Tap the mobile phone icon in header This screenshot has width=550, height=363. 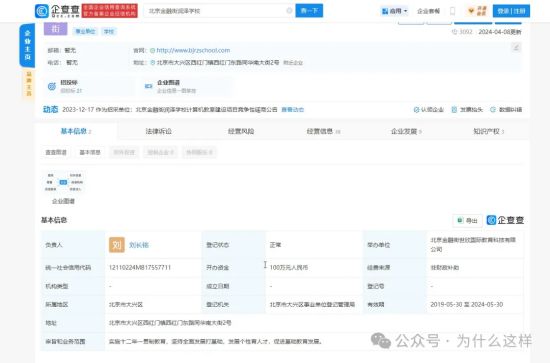pyautogui.click(x=452, y=11)
